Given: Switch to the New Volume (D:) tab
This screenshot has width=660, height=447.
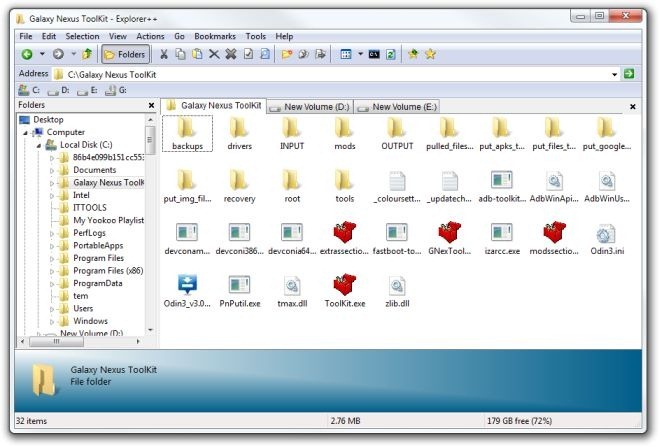Looking at the screenshot, I should [x=310, y=107].
